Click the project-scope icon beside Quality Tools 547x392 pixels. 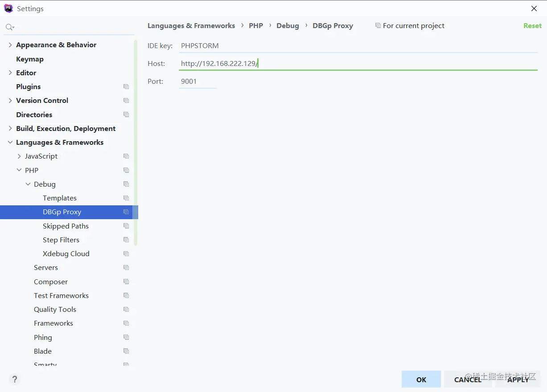(x=126, y=310)
